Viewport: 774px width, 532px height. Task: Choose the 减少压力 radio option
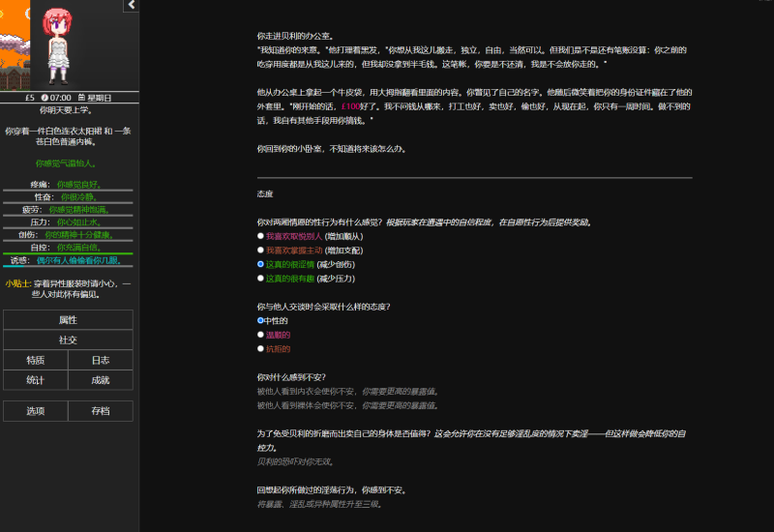[260, 278]
